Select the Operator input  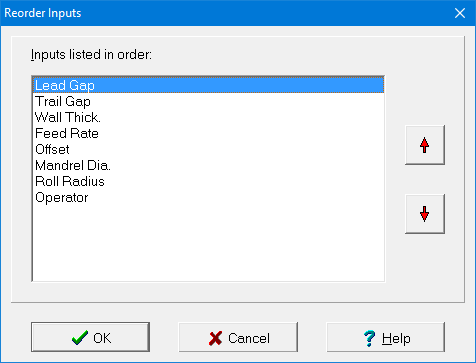tap(208, 197)
